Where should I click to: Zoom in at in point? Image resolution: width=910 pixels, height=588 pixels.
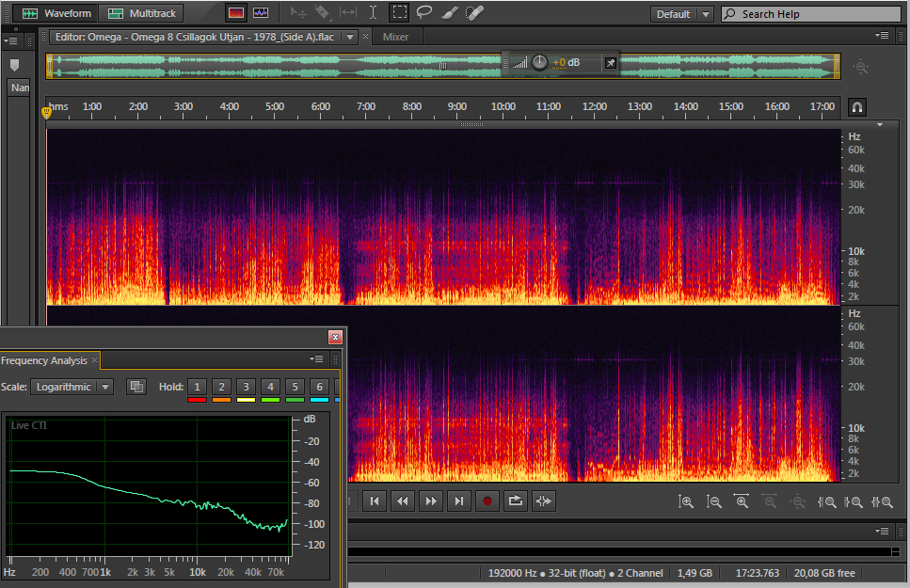[x=826, y=502]
